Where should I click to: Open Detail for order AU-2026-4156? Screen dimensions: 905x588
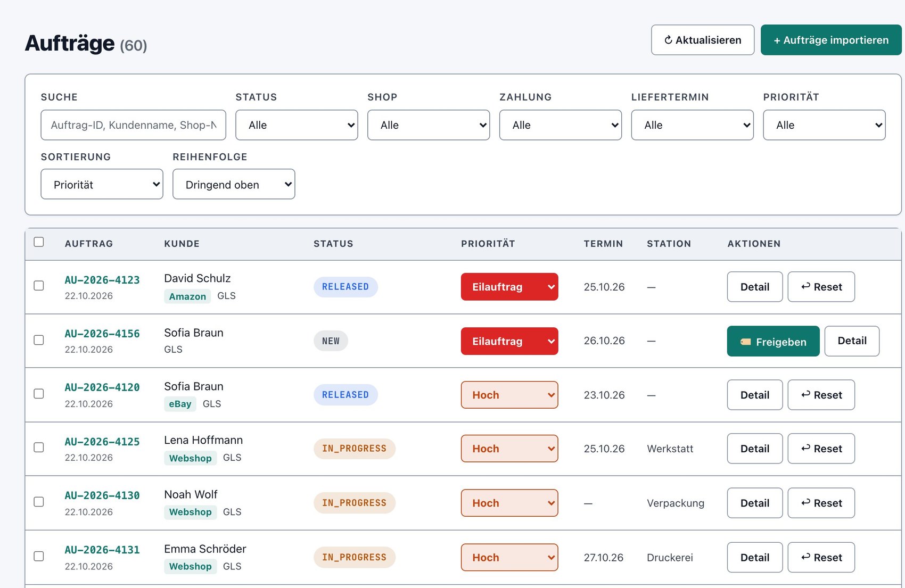852,341
